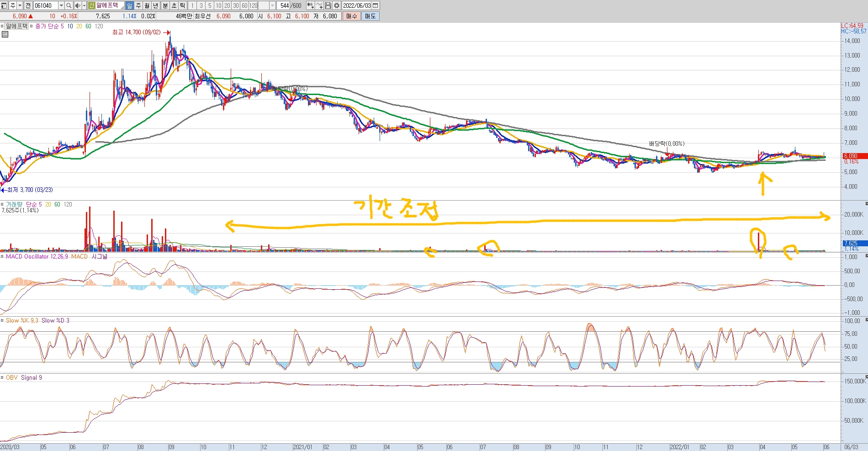Image resolution: width=868 pixels, height=451 pixels.
Task: Choose the 1 interval button
Action: (192, 5)
